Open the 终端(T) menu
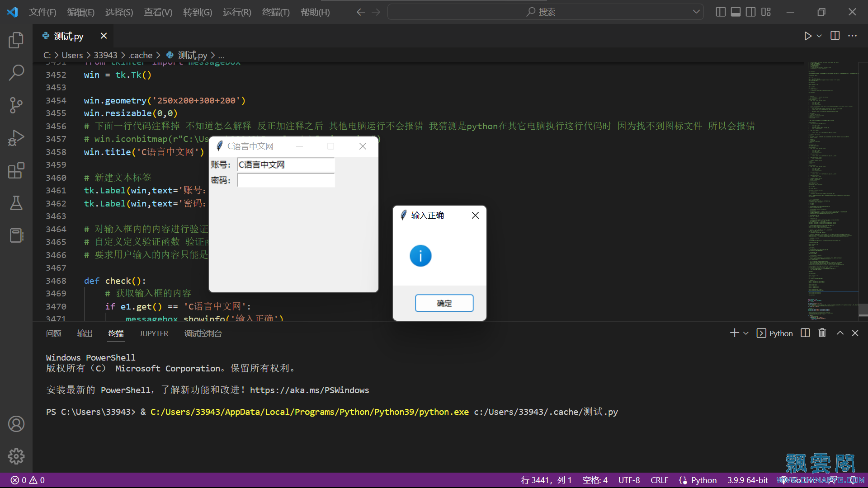Image resolution: width=868 pixels, height=488 pixels. tap(276, 12)
